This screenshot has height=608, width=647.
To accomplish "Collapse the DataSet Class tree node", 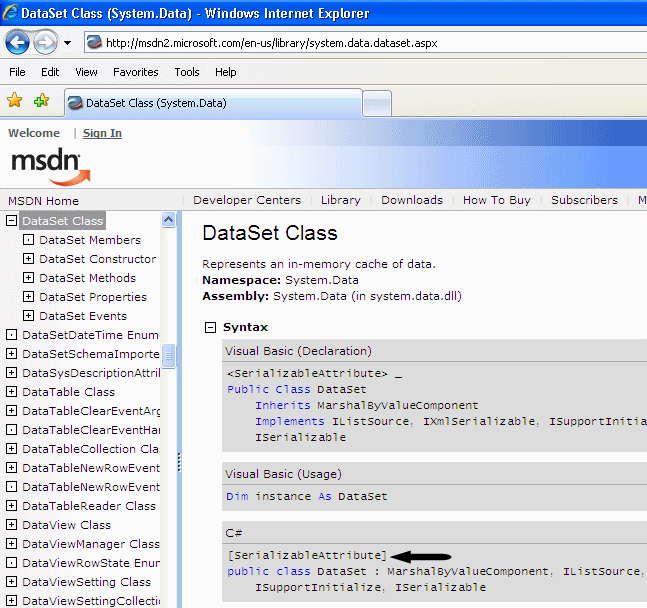I will pyautogui.click(x=12, y=220).
